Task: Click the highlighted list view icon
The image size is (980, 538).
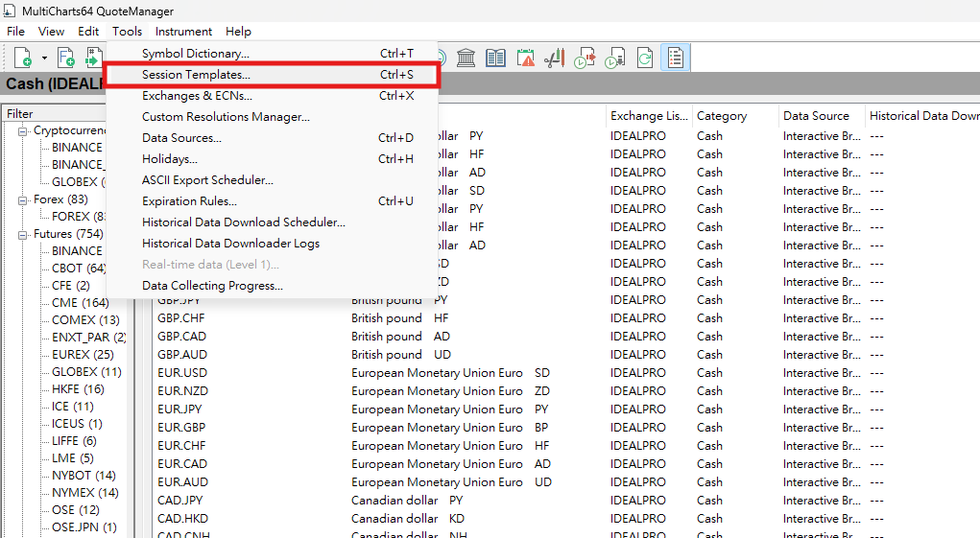Action: click(675, 58)
